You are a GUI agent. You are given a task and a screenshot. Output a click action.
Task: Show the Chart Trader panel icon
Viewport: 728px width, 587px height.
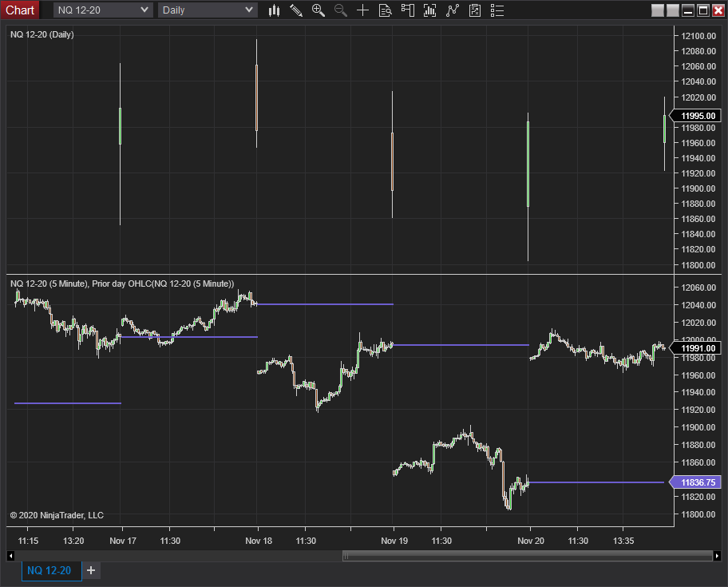click(x=407, y=10)
